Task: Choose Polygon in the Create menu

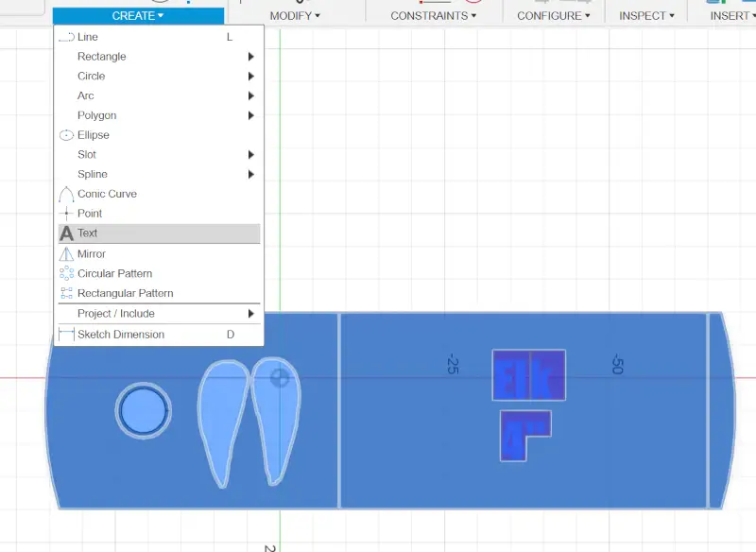Action: point(159,115)
